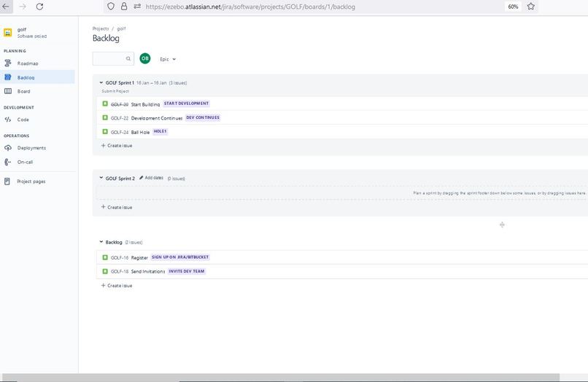This screenshot has width=588, height=382.
Task: Click the INVITE DEV TEAM epic label
Action: (x=187, y=271)
